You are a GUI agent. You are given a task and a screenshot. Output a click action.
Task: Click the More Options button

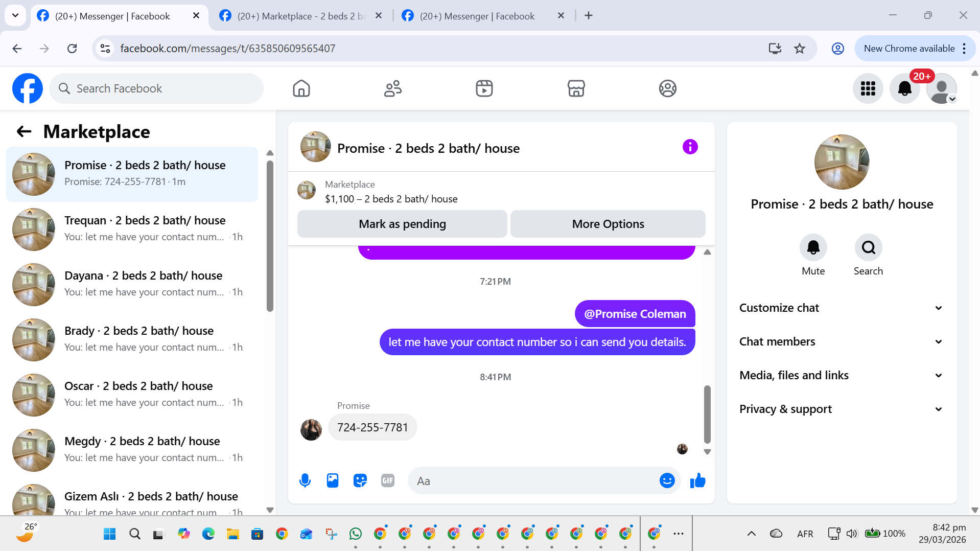point(608,224)
